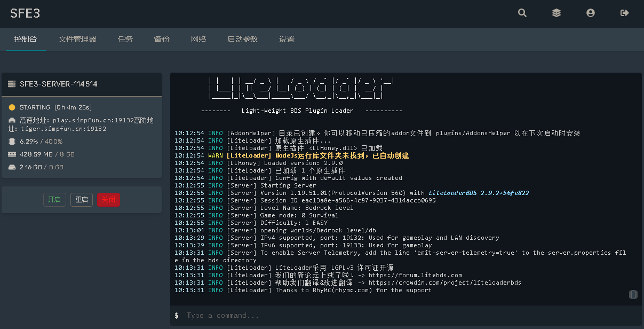Click the SFE3-SERVER-114514 server name
Screen dimensions: 644x329
point(58,84)
